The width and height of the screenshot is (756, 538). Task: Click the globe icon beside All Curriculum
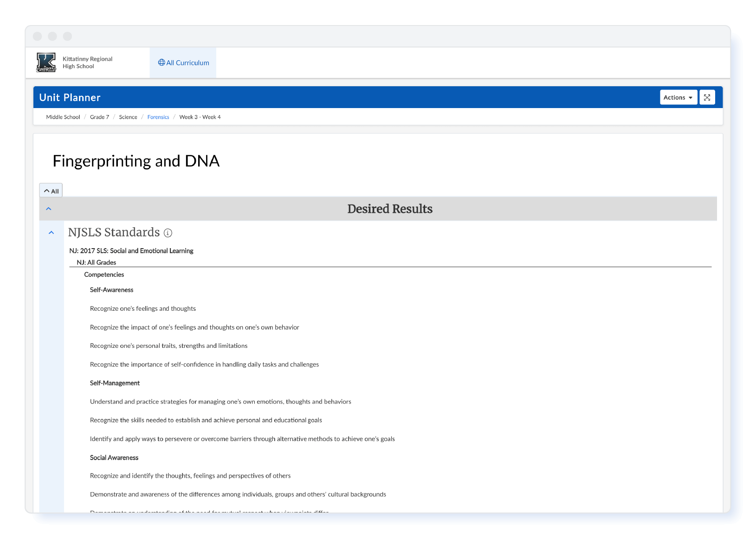(162, 63)
